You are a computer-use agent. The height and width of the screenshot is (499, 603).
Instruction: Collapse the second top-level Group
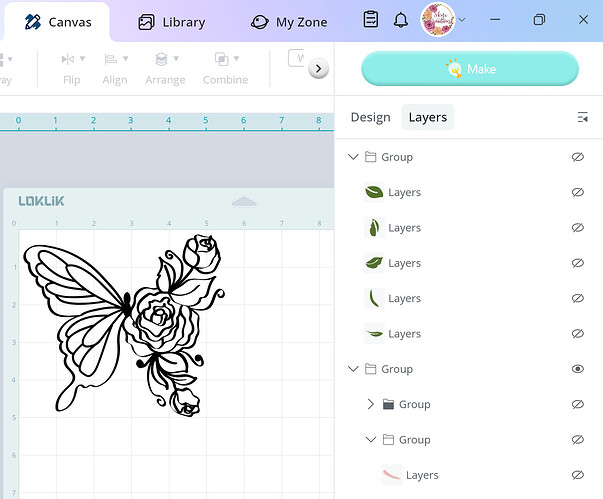[353, 369]
